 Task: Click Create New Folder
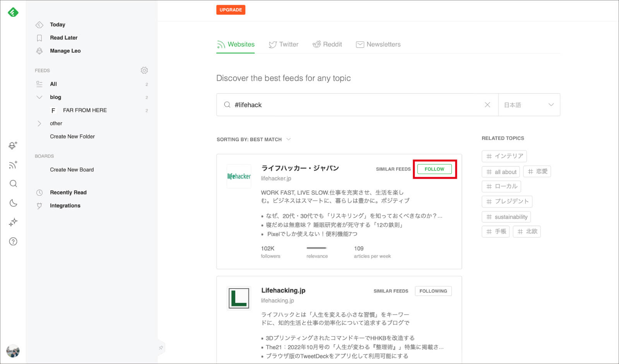[72, 137]
